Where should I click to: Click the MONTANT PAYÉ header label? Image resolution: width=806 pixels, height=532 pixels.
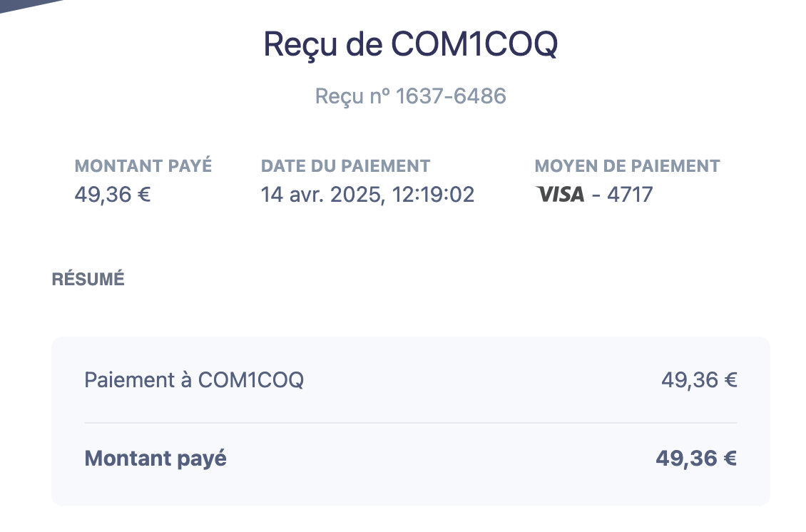[x=143, y=165]
